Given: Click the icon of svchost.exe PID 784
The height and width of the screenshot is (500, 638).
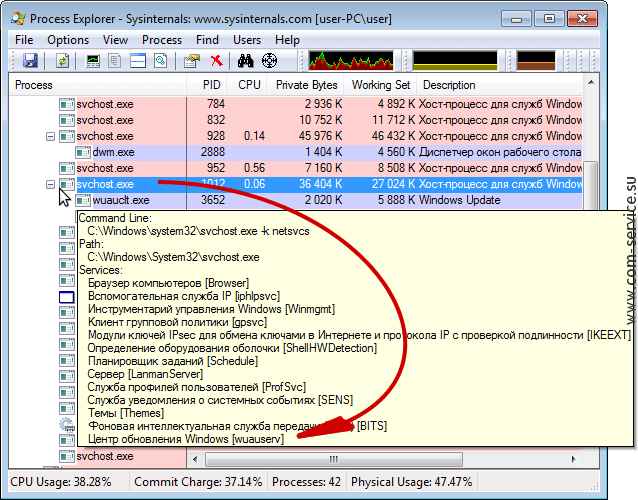Looking at the screenshot, I should (67, 104).
